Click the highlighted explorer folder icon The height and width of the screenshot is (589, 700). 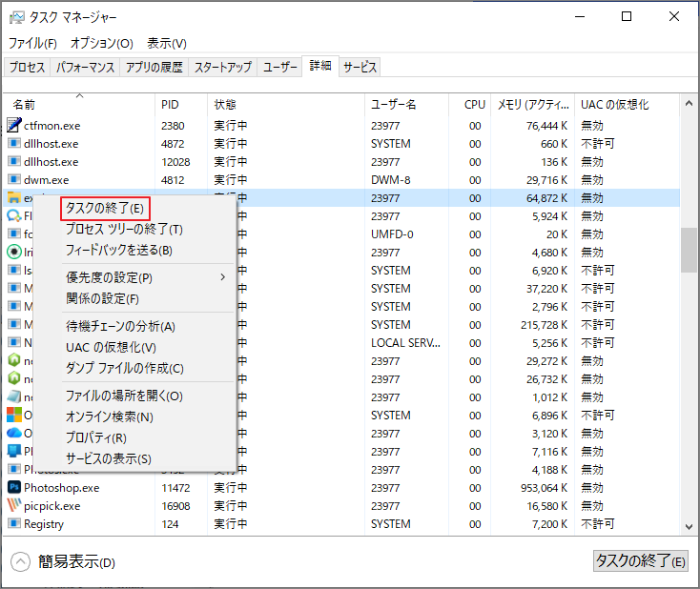point(14,197)
